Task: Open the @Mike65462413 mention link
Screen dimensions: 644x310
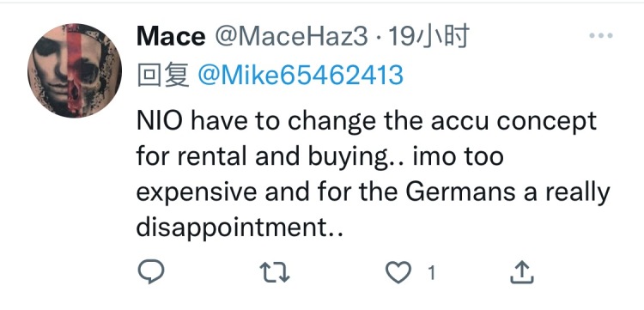Action: tap(301, 76)
